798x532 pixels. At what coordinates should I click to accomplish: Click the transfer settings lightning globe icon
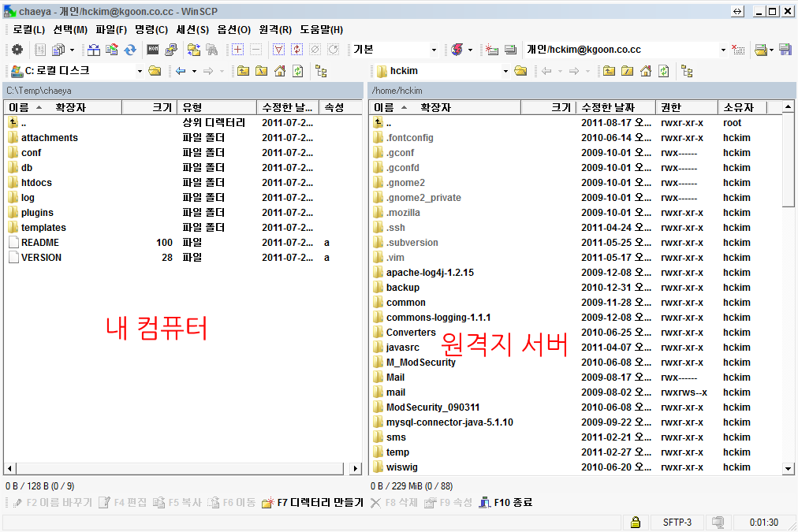[457, 50]
